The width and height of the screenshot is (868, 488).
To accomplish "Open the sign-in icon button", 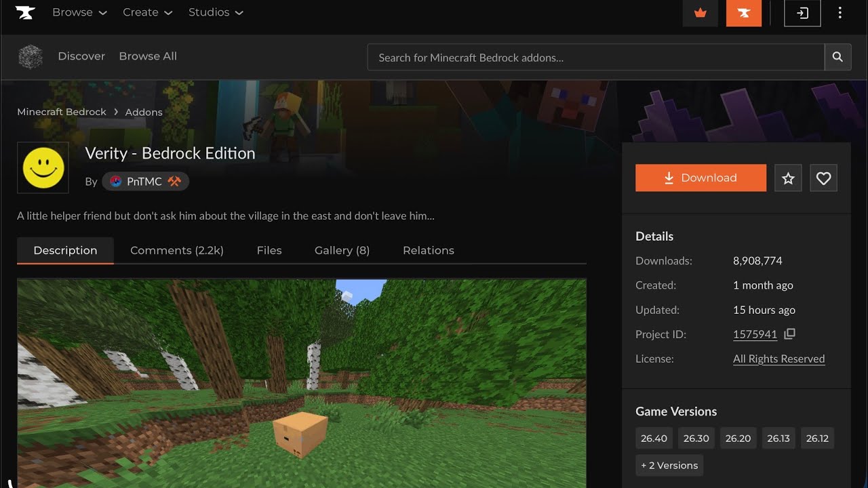I will [x=802, y=13].
